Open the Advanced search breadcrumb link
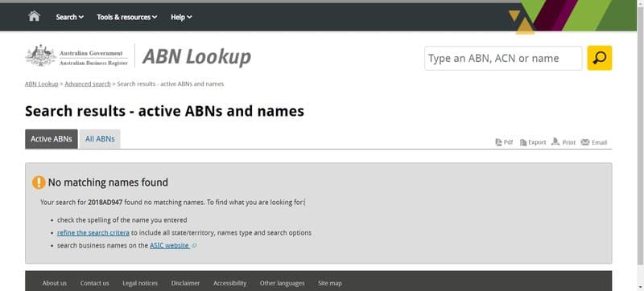This screenshot has width=644, height=291. [88, 84]
